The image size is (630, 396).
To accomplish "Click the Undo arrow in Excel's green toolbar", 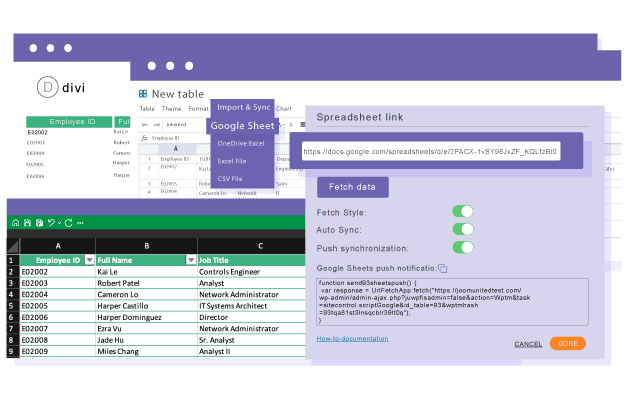I will tap(51, 222).
